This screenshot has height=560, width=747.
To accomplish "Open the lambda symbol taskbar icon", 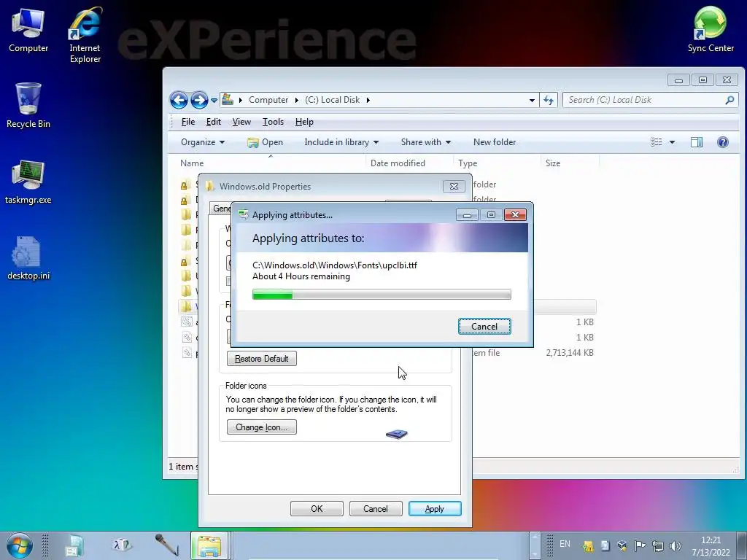I will click(x=122, y=545).
